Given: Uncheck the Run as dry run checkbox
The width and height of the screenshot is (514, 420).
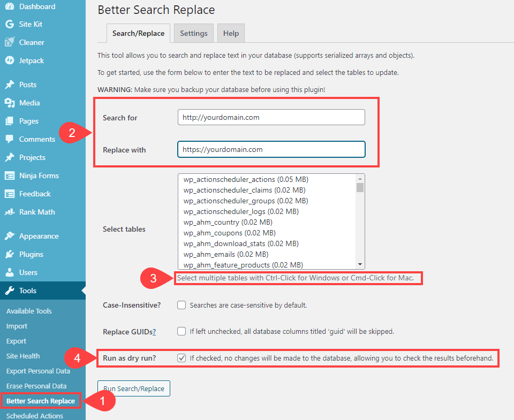Looking at the screenshot, I should click(182, 358).
